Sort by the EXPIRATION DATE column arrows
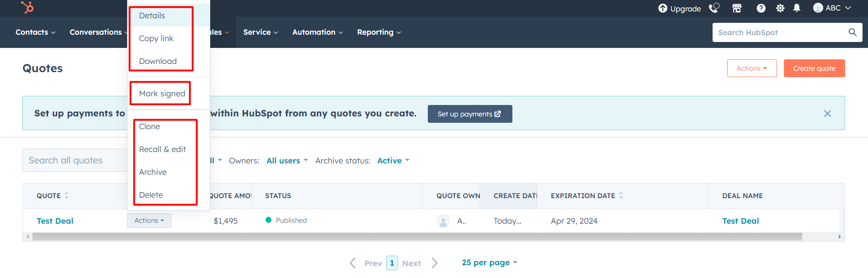Screen dimensions: 868x278 (621, 195)
